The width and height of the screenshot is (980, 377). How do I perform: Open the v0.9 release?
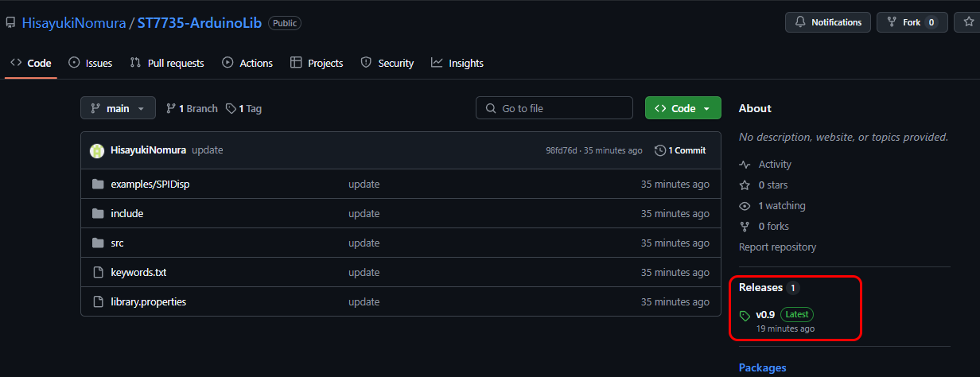(x=765, y=314)
